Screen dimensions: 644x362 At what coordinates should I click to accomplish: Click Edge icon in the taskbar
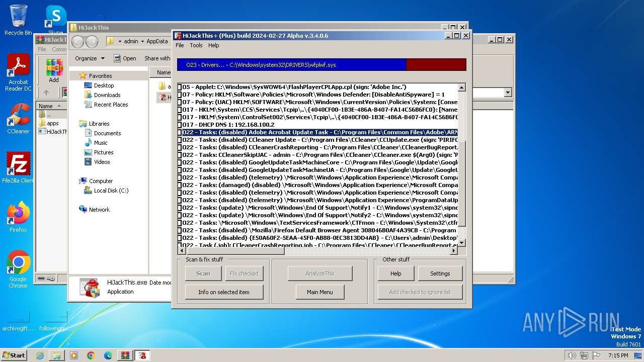tap(108, 355)
